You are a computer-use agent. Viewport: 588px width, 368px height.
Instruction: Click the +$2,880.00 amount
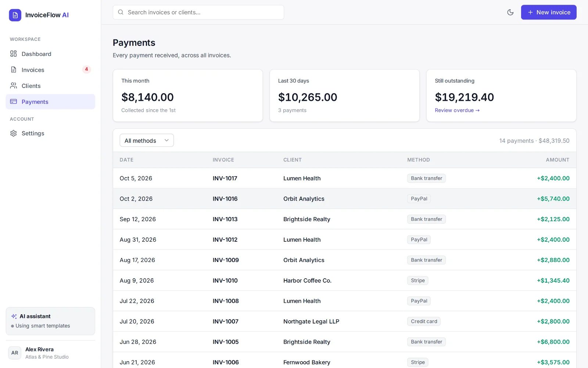coord(553,260)
